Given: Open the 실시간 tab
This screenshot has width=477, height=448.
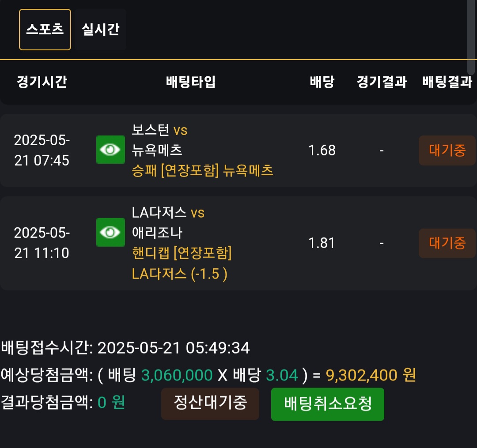Looking at the screenshot, I should [x=100, y=30].
